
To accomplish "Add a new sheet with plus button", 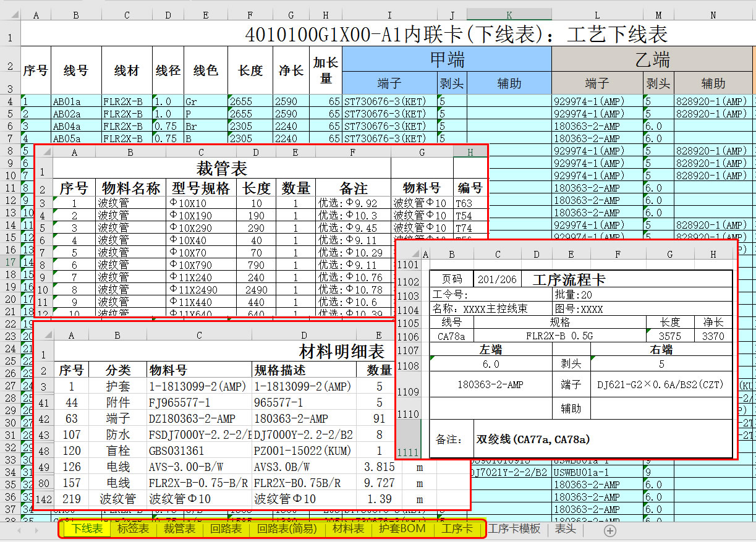I will [609, 530].
